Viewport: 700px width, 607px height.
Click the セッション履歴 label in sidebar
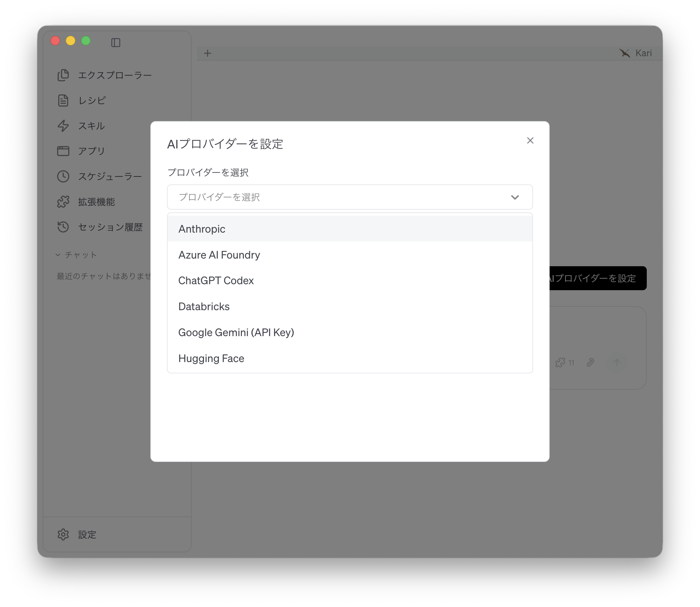pos(110,227)
